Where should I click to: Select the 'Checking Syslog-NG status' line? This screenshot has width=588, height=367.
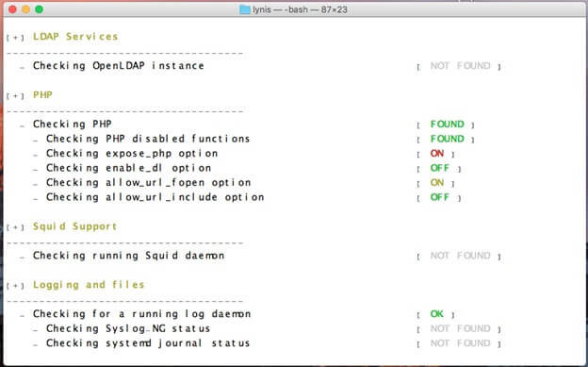pyautogui.click(x=128, y=328)
